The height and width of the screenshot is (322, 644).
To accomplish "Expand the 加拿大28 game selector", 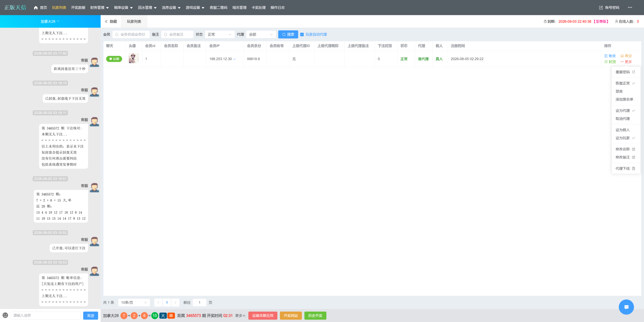I will 50,21.
